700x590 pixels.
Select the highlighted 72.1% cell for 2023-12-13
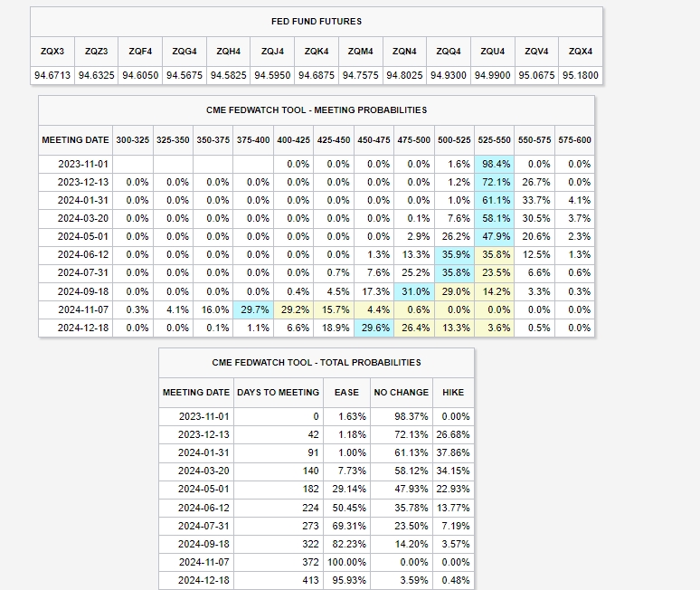[x=497, y=182]
